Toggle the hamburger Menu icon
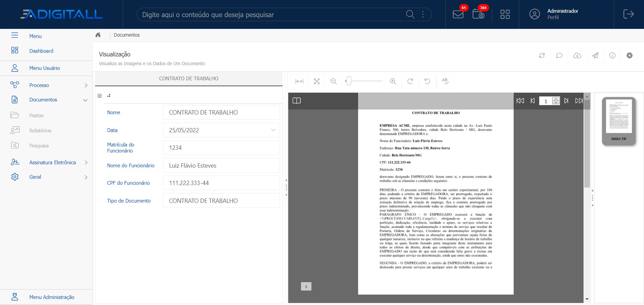 [x=15, y=35]
